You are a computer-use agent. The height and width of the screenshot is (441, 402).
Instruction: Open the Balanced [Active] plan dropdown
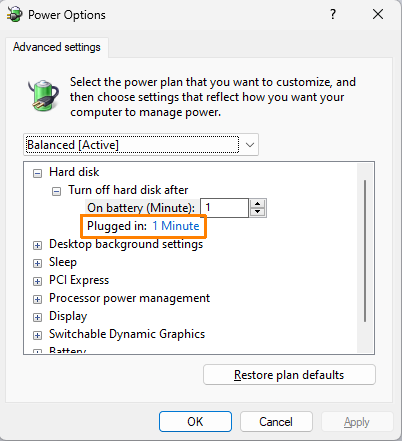[x=141, y=145]
